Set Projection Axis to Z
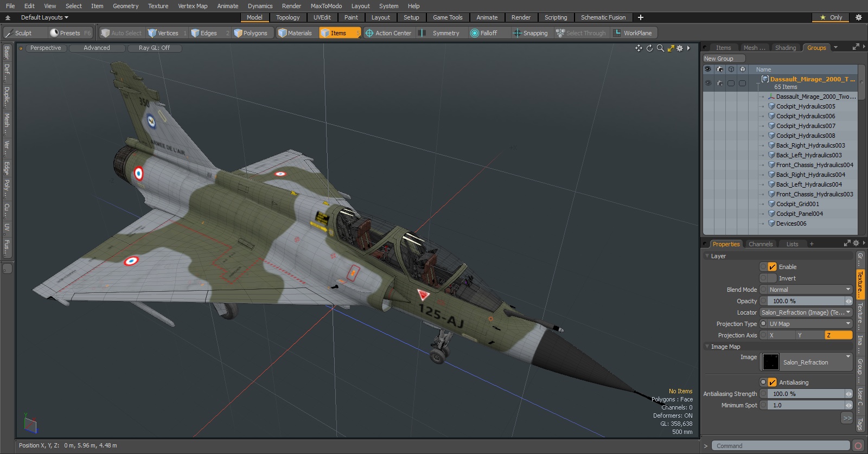 pos(839,335)
